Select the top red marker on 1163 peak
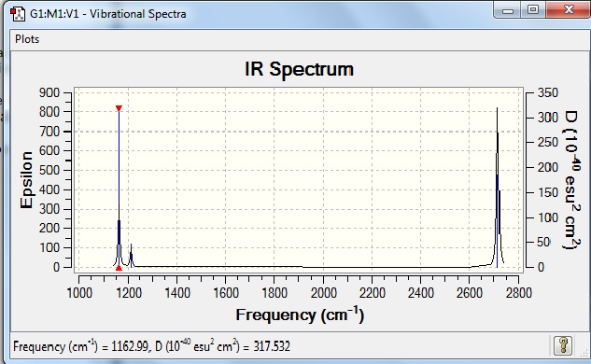Viewport: 591px width, 364px height. 119,108
